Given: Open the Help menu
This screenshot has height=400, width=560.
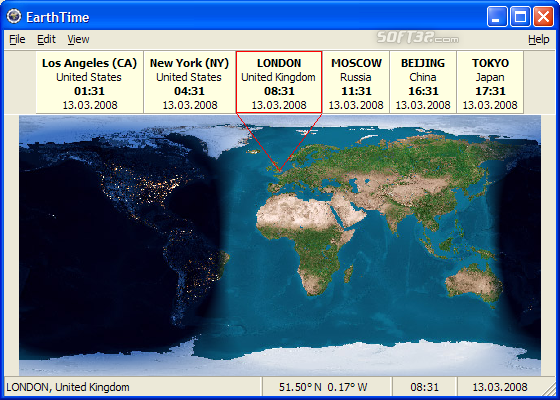Looking at the screenshot, I should click(x=539, y=39).
